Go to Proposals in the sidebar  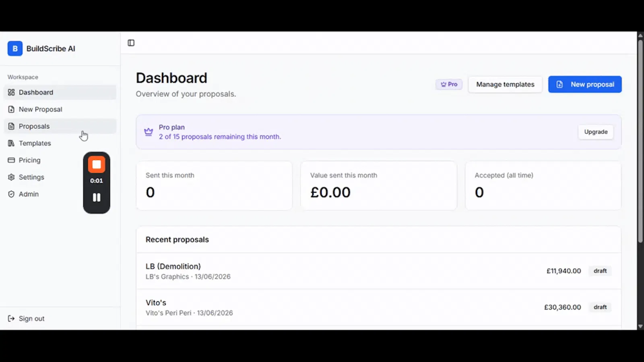[x=60, y=126]
